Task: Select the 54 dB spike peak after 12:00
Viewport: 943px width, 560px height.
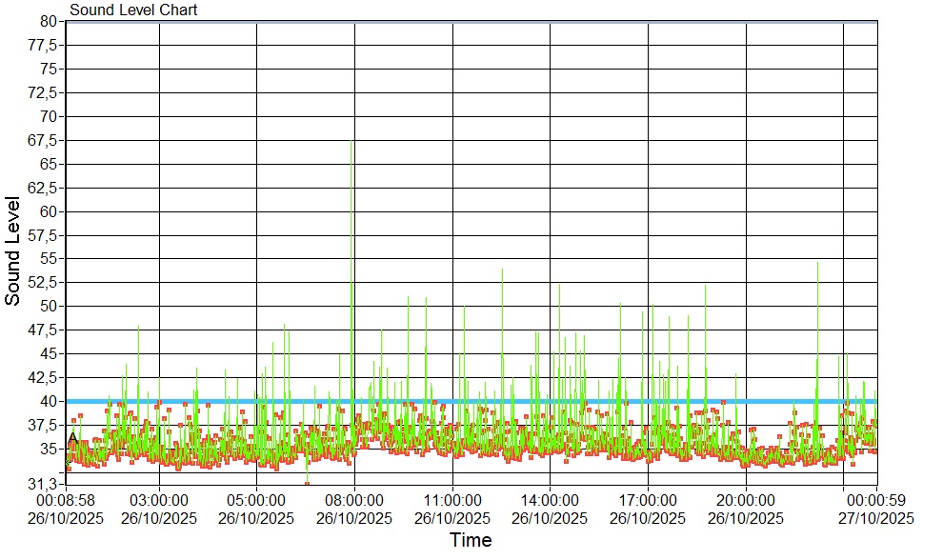Action: pos(502,270)
